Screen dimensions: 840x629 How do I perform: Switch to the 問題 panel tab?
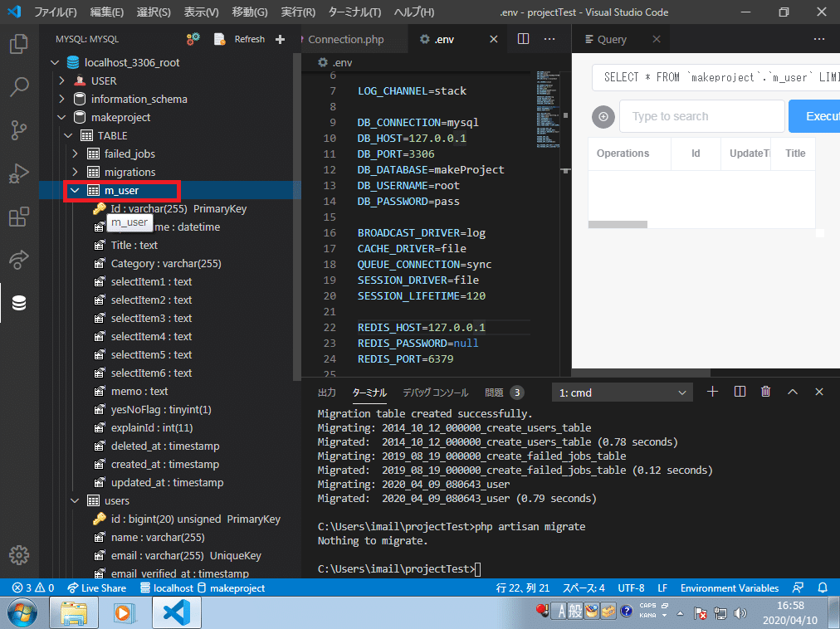pos(504,393)
